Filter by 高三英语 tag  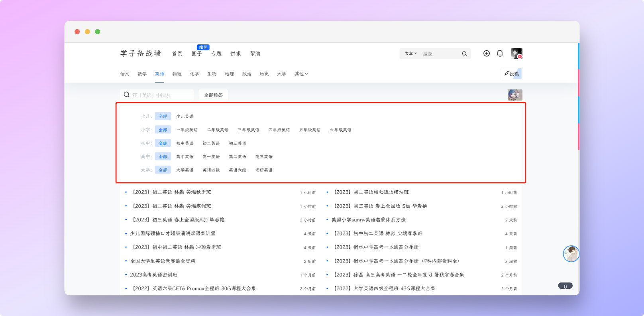(264, 157)
